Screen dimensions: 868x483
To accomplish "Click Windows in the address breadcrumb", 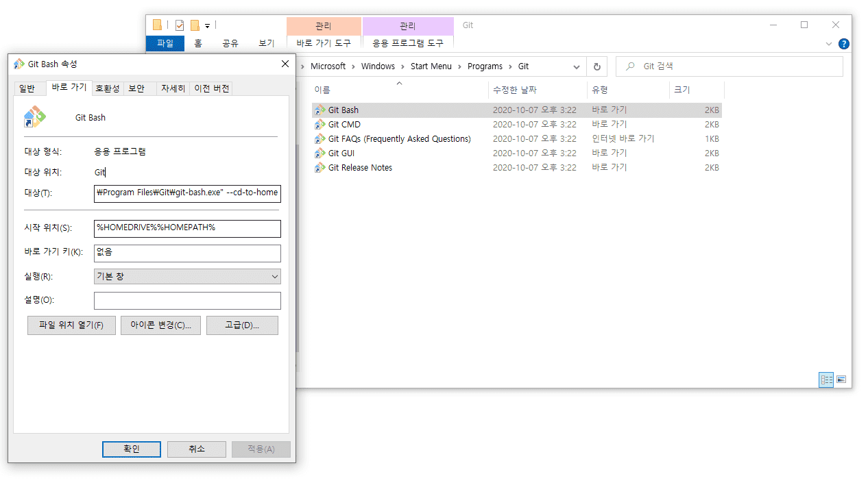I will pyautogui.click(x=378, y=66).
